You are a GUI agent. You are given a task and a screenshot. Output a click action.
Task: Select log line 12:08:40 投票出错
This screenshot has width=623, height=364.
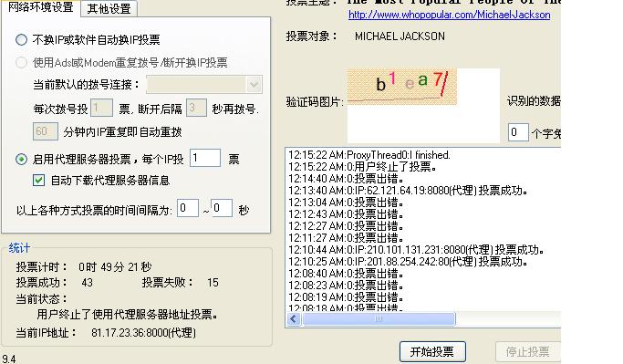(x=346, y=274)
